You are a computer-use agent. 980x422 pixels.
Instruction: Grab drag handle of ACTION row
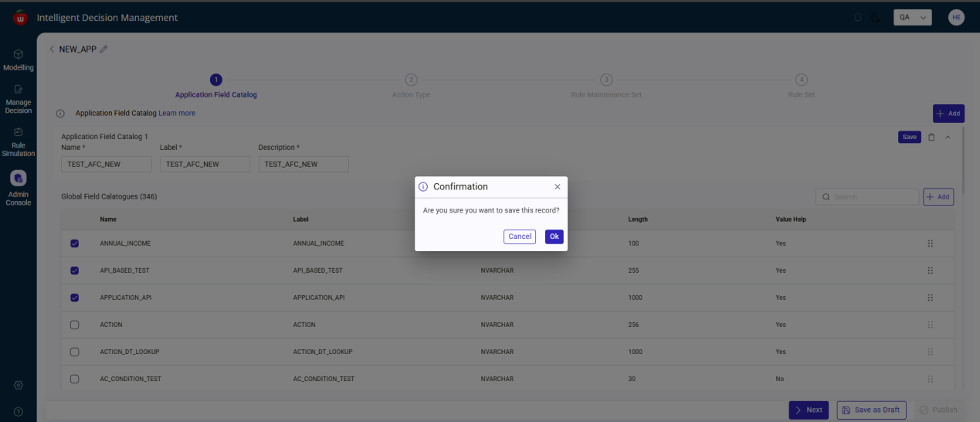pyautogui.click(x=930, y=325)
